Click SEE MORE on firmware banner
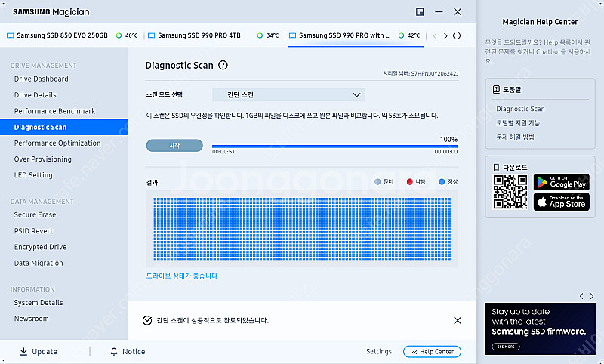The image size is (604, 364). tap(506, 347)
